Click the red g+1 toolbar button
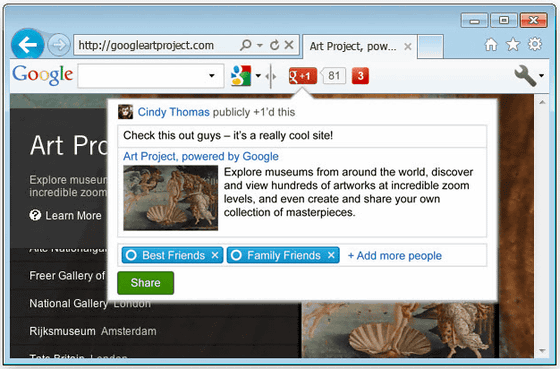This screenshot has height=369, width=560. pyautogui.click(x=303, y=76)
